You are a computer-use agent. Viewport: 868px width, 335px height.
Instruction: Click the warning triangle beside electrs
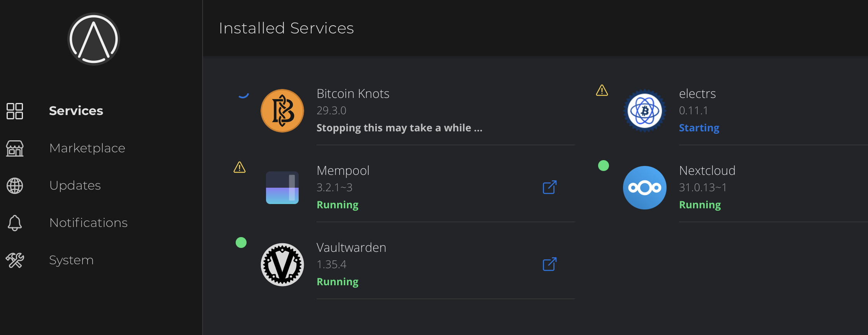(x=602, y=91)
